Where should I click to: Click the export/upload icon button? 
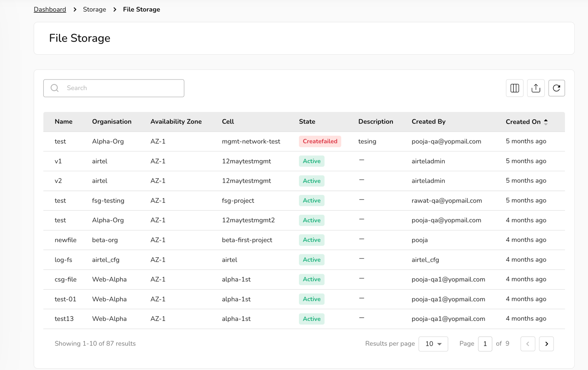535,88
